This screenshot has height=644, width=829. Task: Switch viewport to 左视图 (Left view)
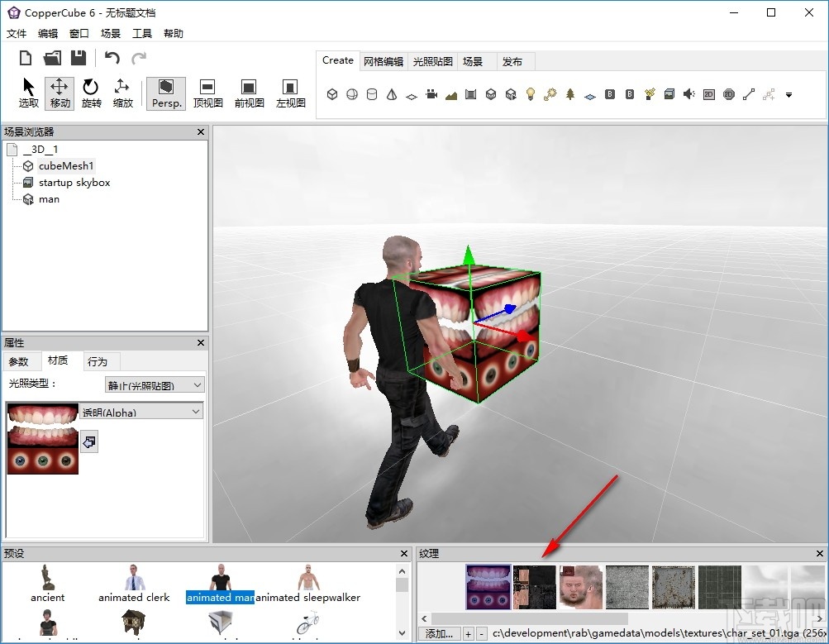290,93
